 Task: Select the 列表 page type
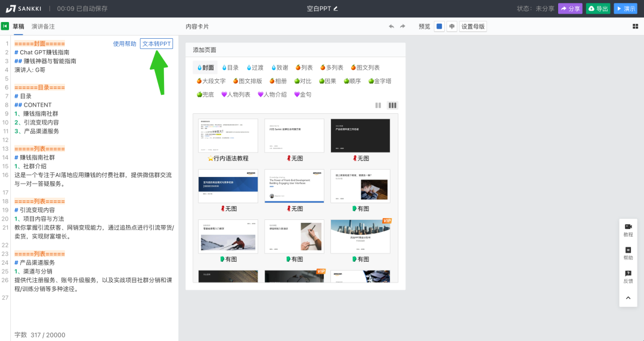point(304,67)
